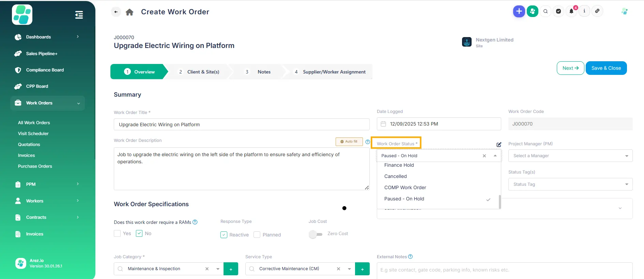Collapse the sidebar menu icon
644x279 pixels.
pyautogui.click(x=79, y=15)
